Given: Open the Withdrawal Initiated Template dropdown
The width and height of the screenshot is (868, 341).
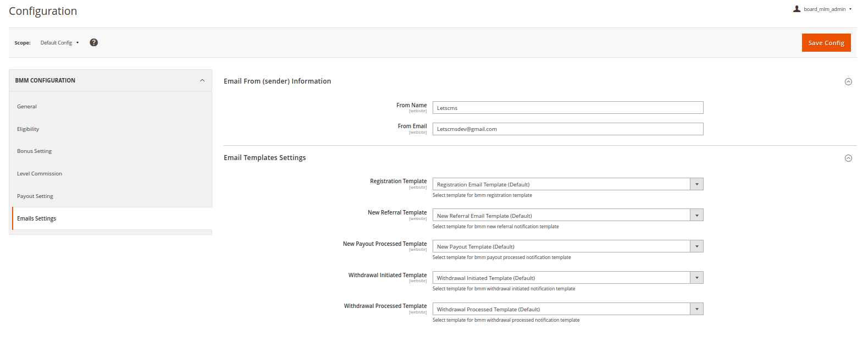Looking at the screenshot, I should 567,278.
